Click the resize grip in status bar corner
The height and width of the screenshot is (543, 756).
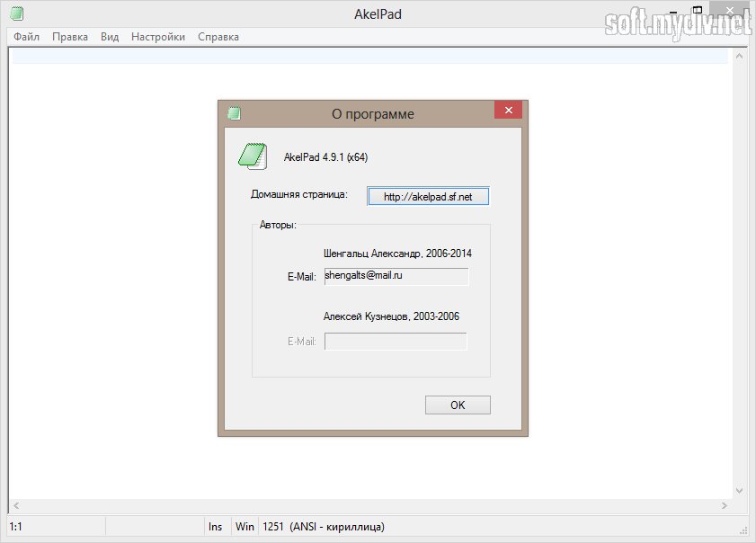[743, 530]
